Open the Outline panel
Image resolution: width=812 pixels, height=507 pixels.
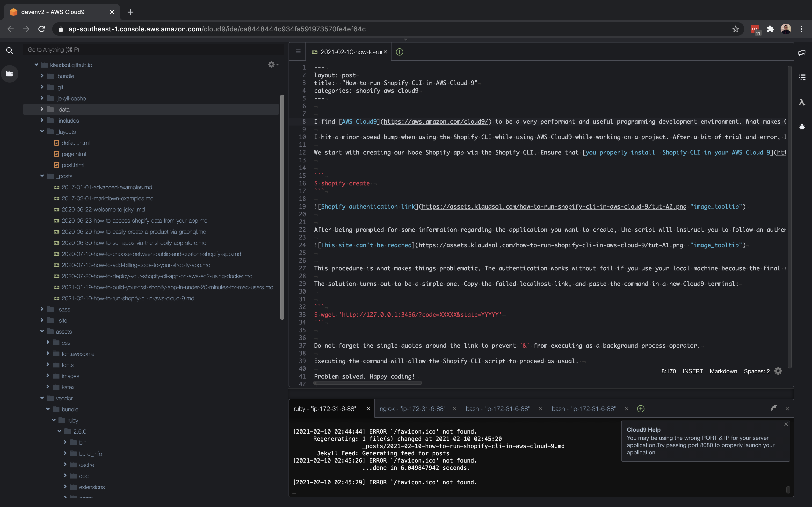point(802,77)
